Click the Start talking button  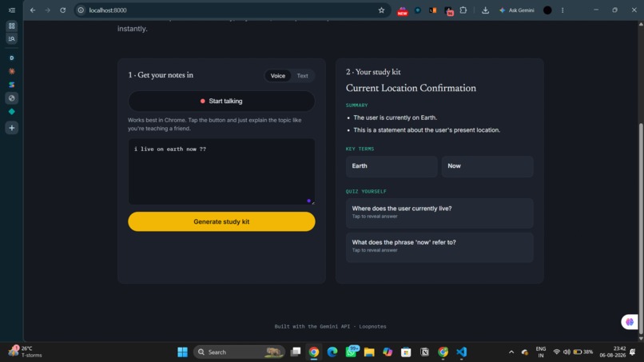click(x=221, y=101)
